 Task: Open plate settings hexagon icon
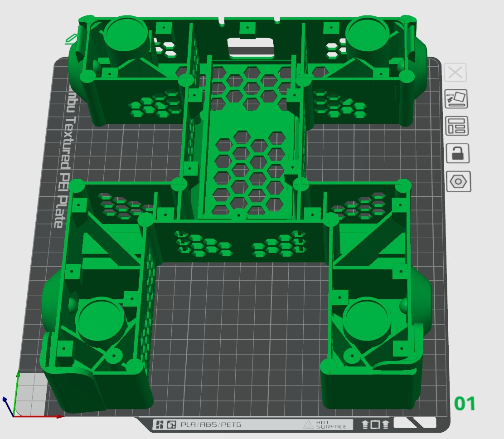[x=459, y=182]
